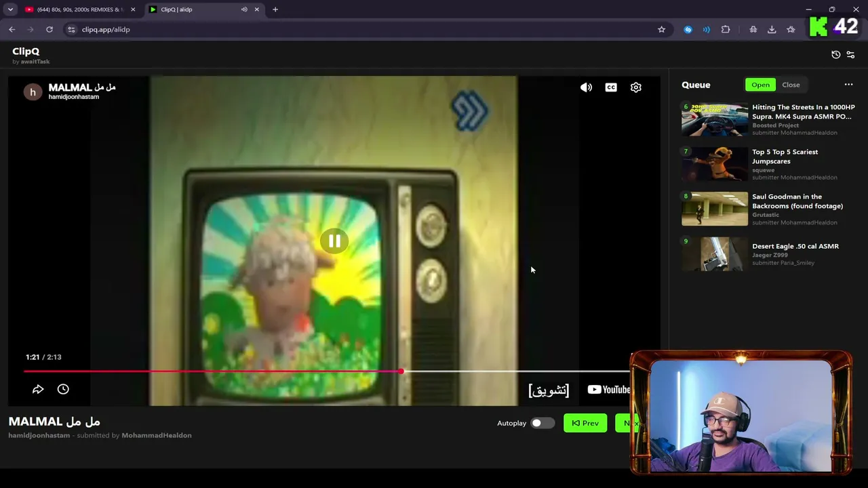
Task: View site information icon in address bar
Action: pyautogui.click(x=71, y=29)
